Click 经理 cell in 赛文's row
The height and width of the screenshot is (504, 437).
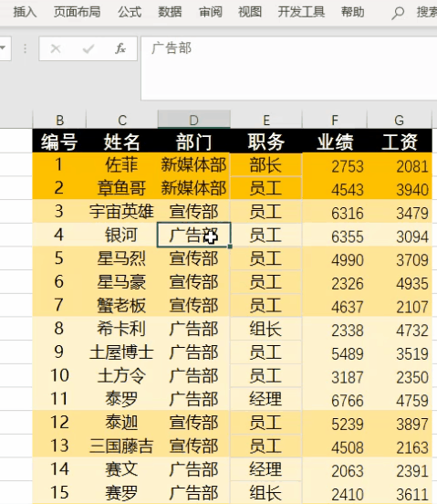[266, 469]
